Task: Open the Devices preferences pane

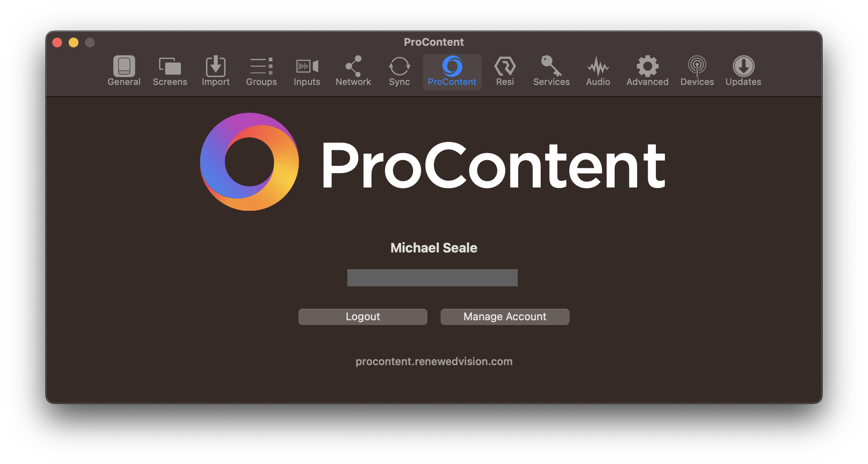Action: pyautogui.click(x=697, y=71)
